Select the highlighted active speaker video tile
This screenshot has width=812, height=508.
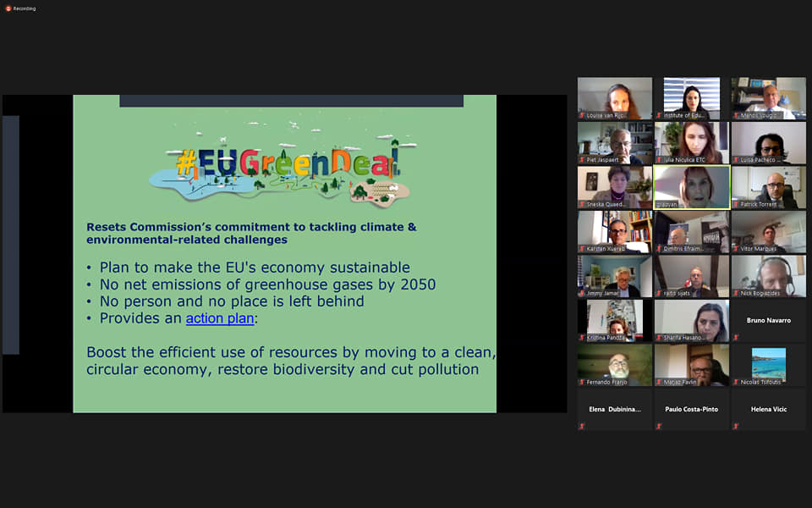[x=691, y=186]
